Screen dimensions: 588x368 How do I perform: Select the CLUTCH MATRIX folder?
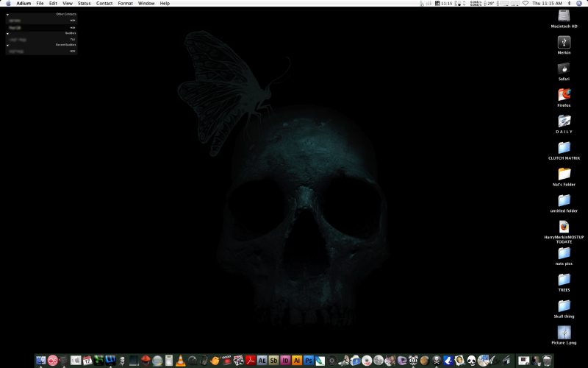564,148
